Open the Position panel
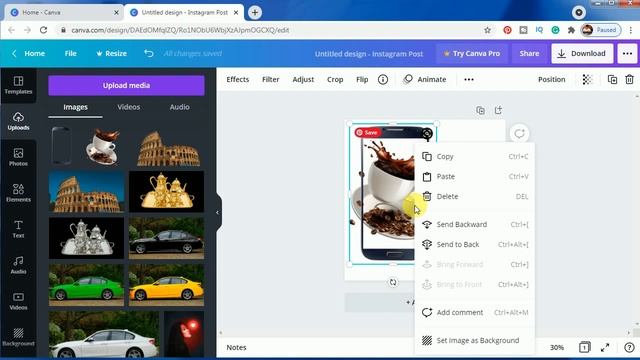Viewport: 640px width, 360px height. click(551, 80)
